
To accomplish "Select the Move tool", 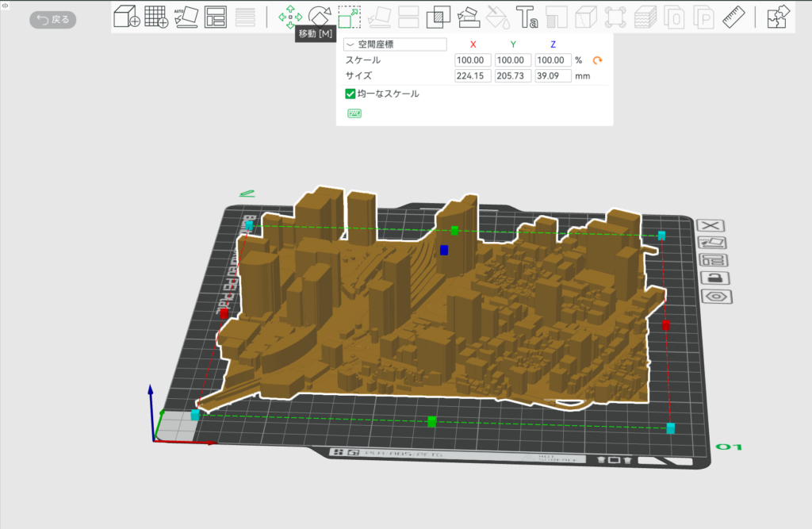I will point(290,17).
